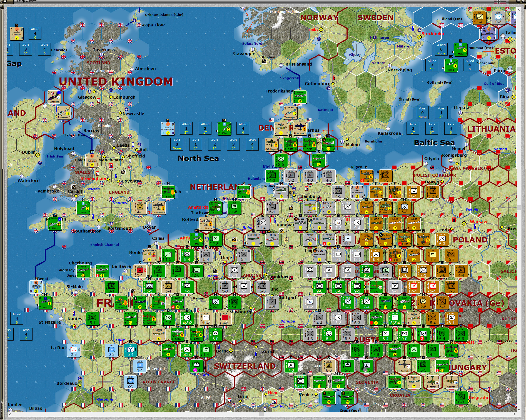Select the Venice city label
The width and height of the screenshot is (526, 420).
coord(306,395)
